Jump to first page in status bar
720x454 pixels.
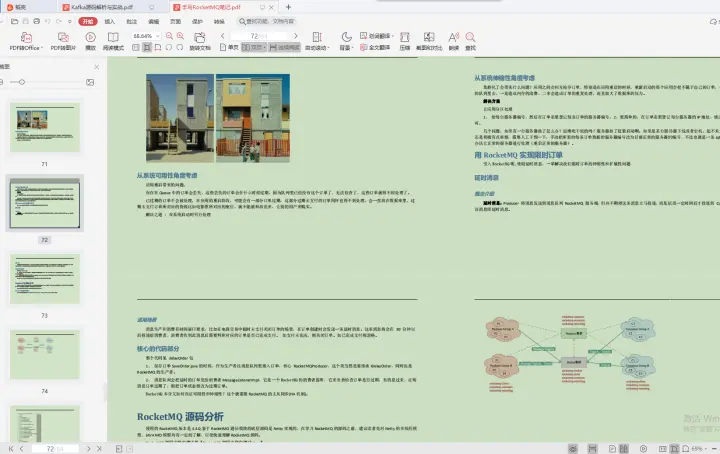click(x=11, y=448)
